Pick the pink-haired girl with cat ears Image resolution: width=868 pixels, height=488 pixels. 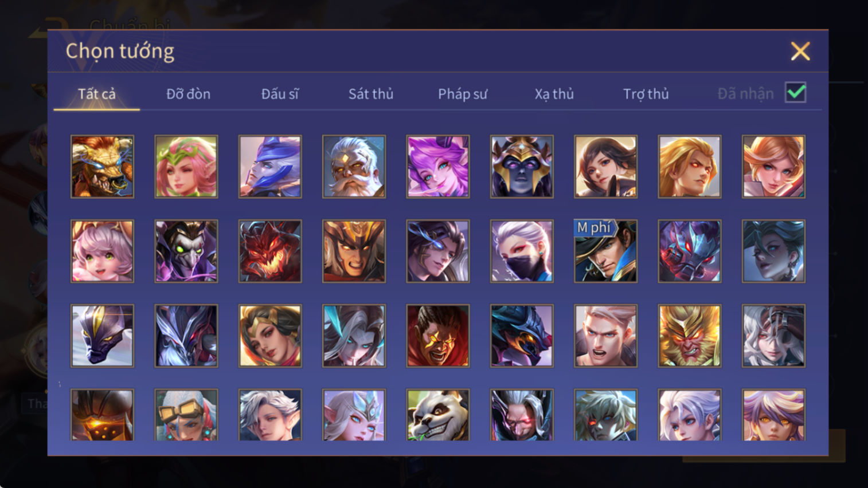click(x=102, y=251)
